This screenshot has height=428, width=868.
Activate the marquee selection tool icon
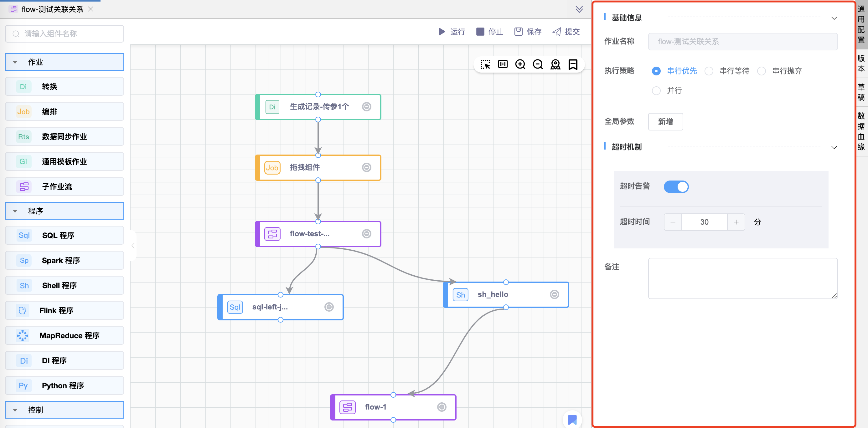click(x=485, y=64)
